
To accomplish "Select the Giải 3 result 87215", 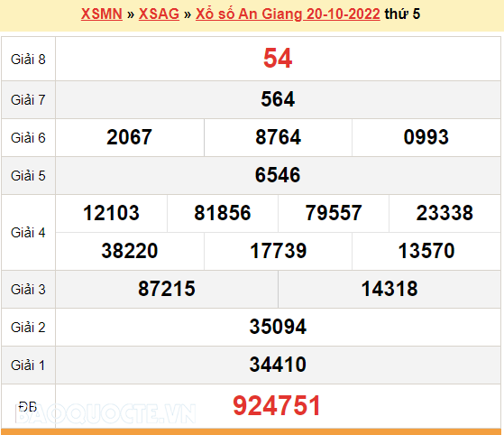I will pos(167,289).
